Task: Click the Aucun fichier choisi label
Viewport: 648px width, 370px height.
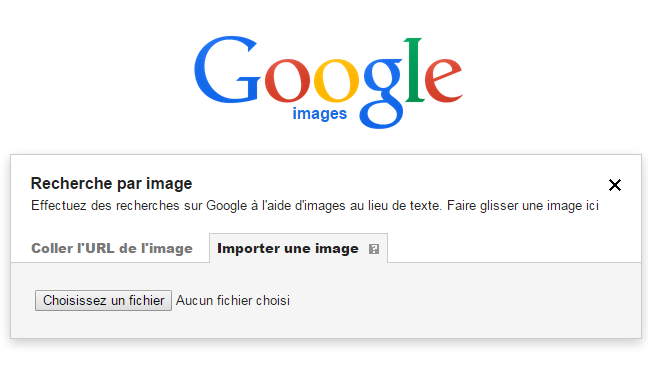Action: [x=233, y=301]
